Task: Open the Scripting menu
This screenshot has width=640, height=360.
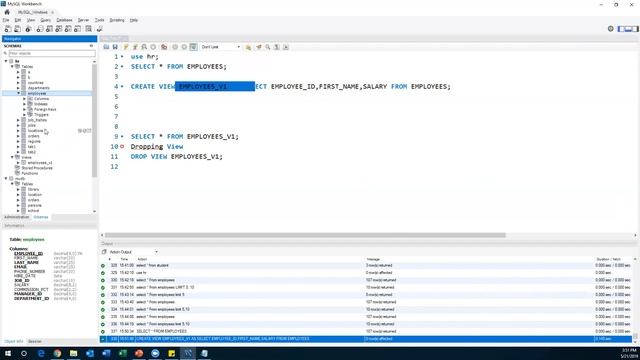Action: (x=117, y=20)
